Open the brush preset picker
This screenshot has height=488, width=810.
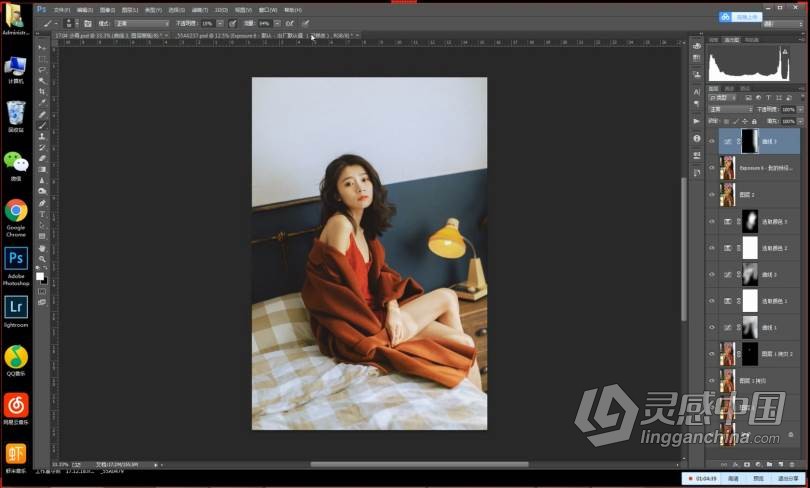71,24
